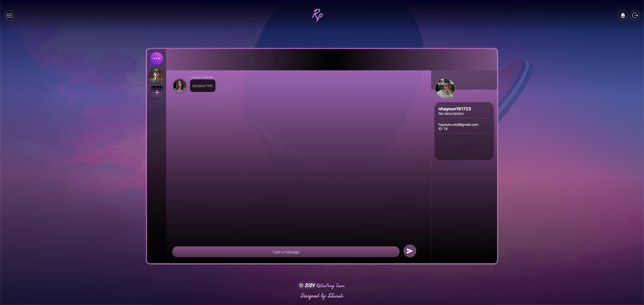Click the No description text
The image size is (644, 305).
[451, 113]
